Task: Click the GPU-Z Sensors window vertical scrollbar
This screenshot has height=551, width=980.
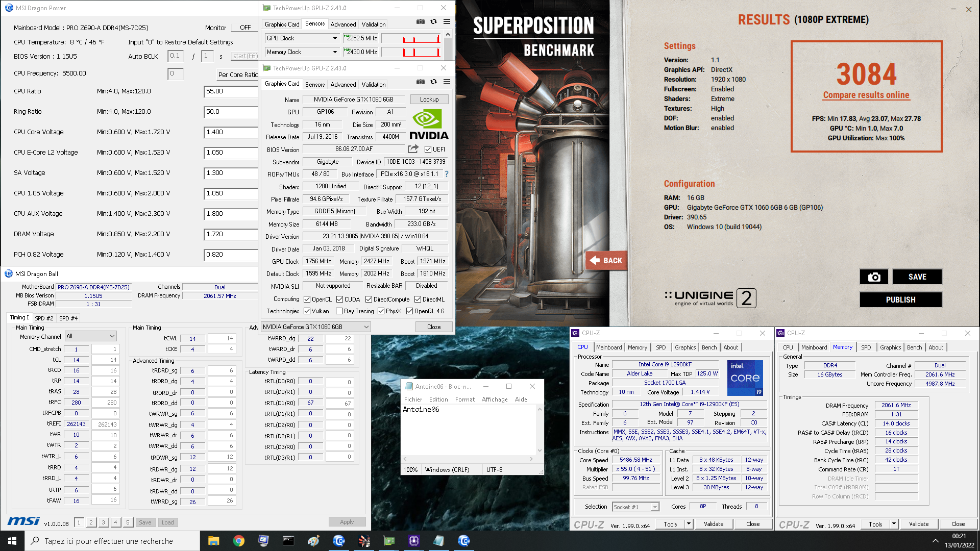Action: click(x=448, y=45)
